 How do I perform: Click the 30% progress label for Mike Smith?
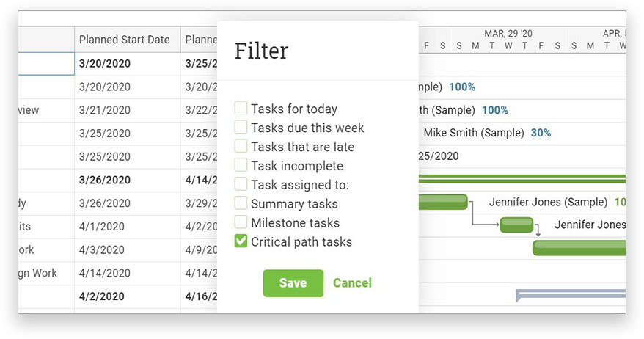tap(541, 133)
